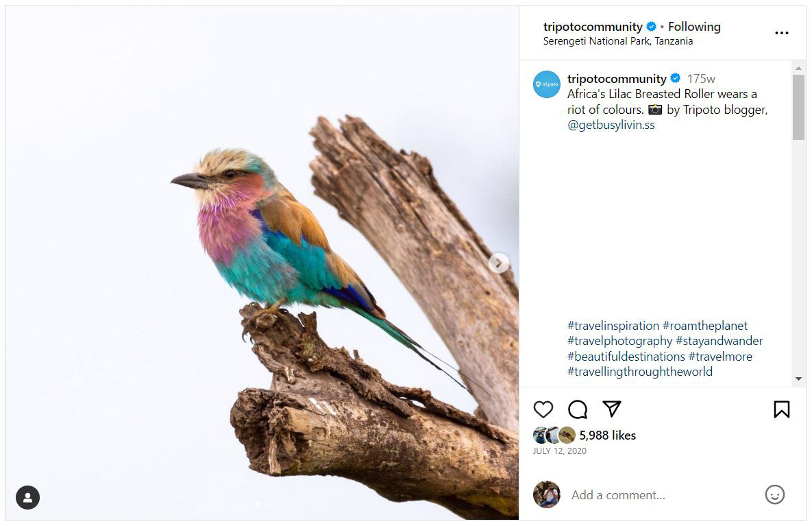Open @getbusylivin.ss profile link
The image size is (812, 526).
coord(611,125)
